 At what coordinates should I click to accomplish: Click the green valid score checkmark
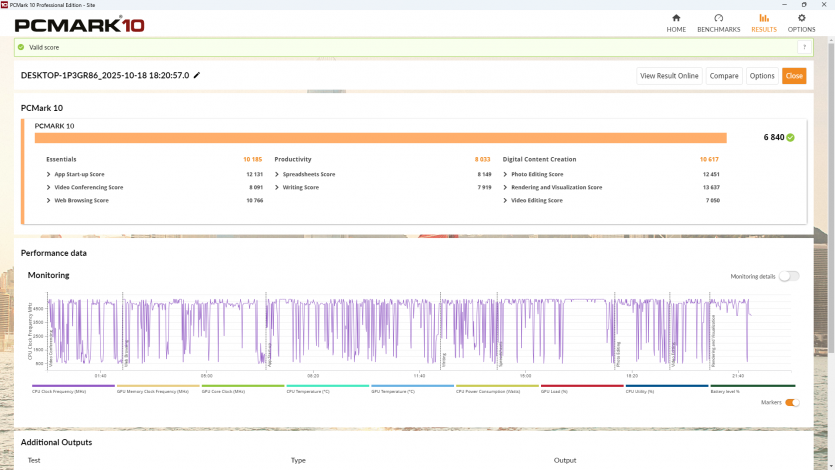coord(21,47)
